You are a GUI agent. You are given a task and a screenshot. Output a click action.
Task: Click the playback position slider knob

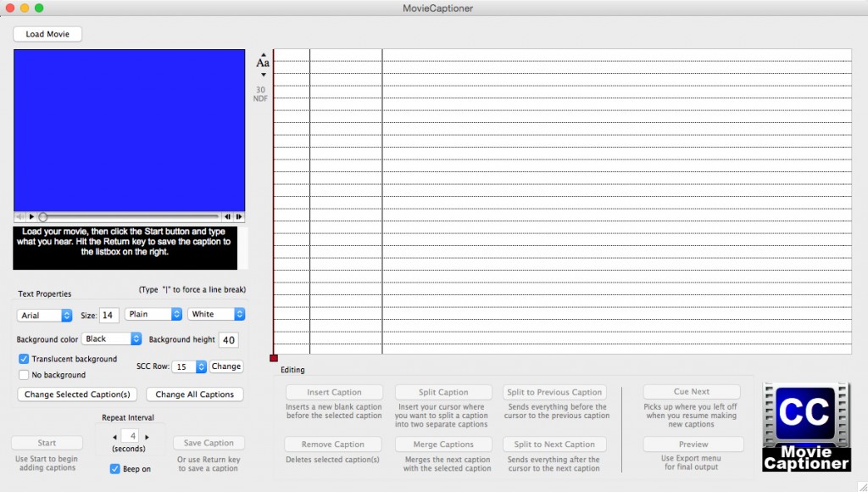(x=42, y=216)
